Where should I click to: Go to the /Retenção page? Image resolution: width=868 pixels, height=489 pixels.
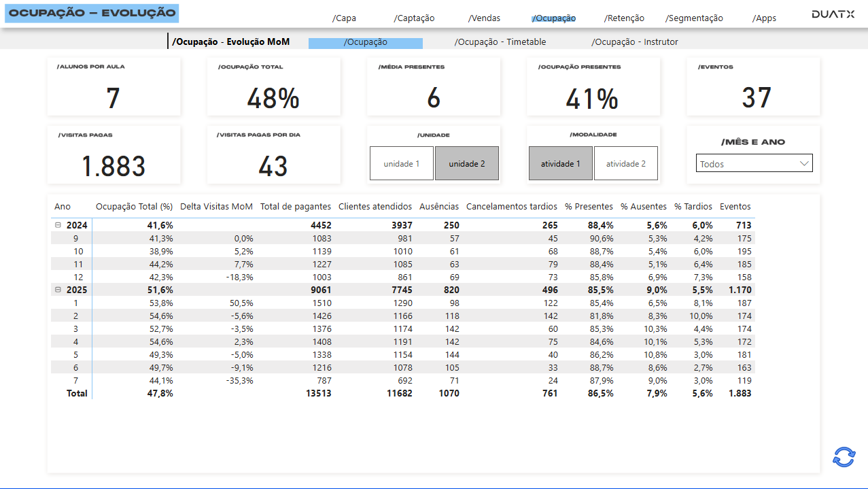click(x=624, y=18)
